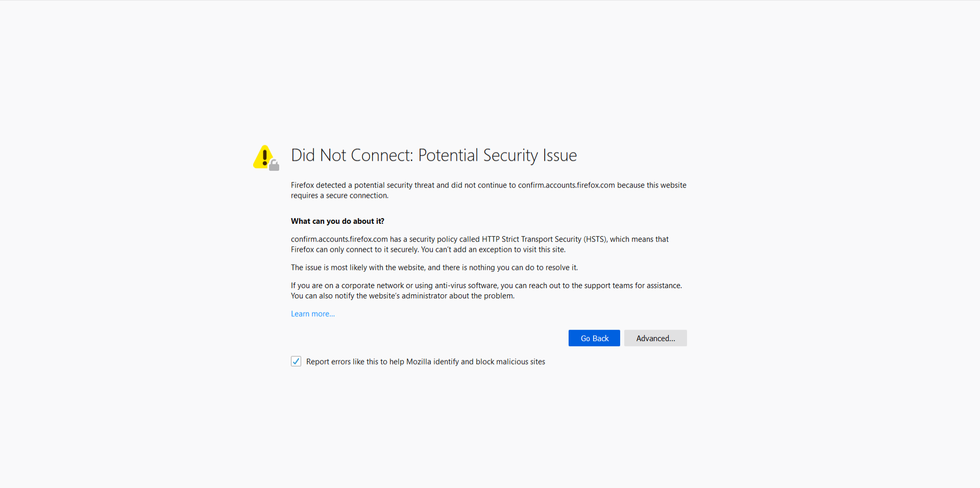Screen dimensions: 980x488
Task: Click 'confirm.accounts.firefox.com' starting the HSTS paragraph
Action: click(x=339, y=239)
